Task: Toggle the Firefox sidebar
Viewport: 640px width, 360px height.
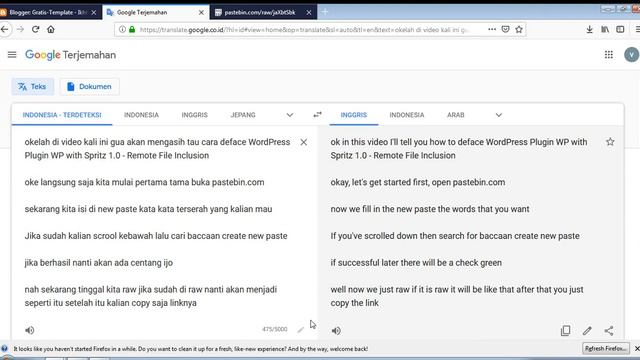Action: 620,29
